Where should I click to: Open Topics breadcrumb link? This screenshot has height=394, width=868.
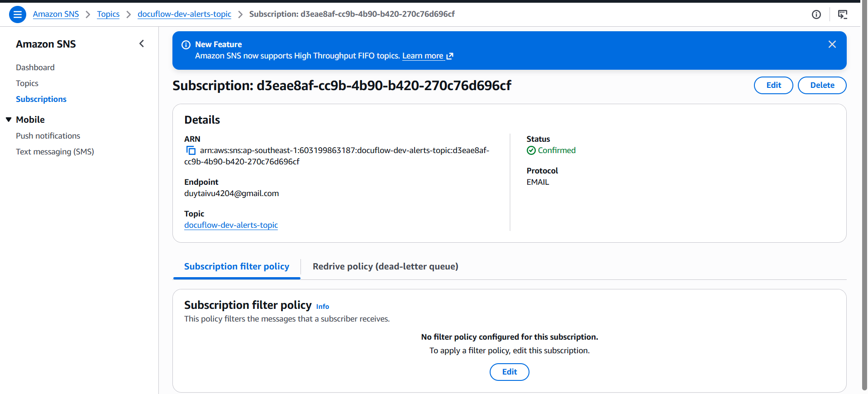(x=108, y=14)
